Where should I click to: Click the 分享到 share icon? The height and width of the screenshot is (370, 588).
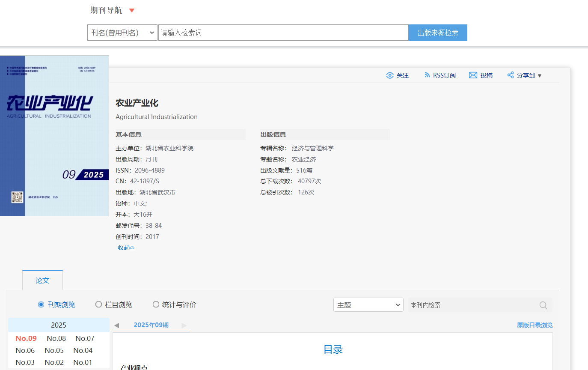(510, 75)
